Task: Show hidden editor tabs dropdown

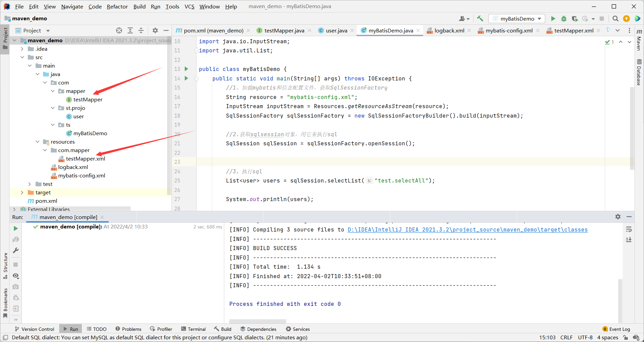Action: 618,30
